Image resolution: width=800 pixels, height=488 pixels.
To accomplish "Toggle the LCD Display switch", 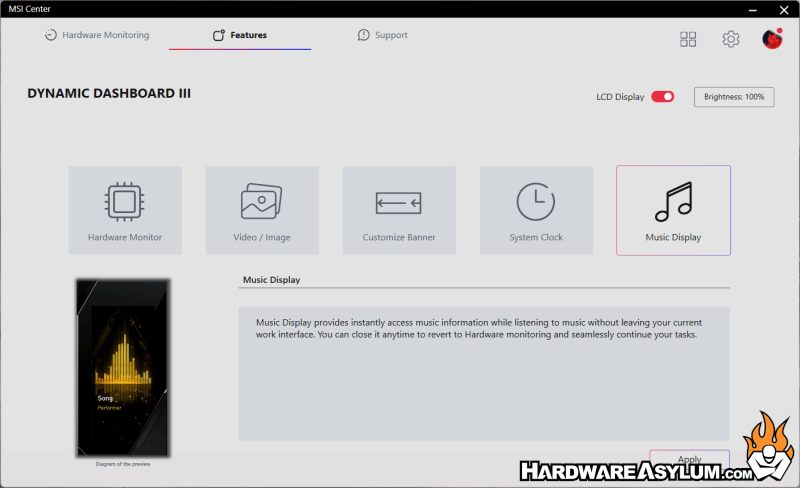I will tap(663, 96).
